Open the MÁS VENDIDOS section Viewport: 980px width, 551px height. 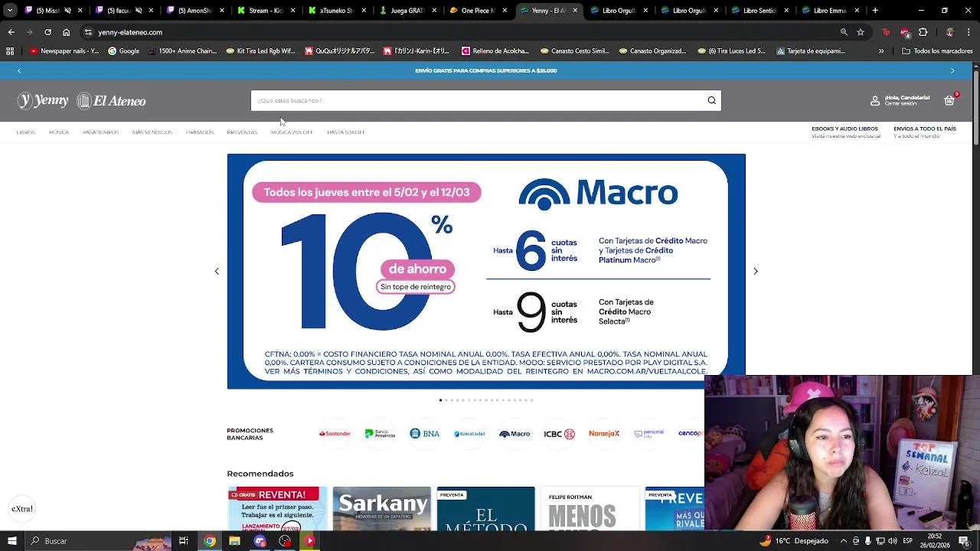(x=152, y=132)
